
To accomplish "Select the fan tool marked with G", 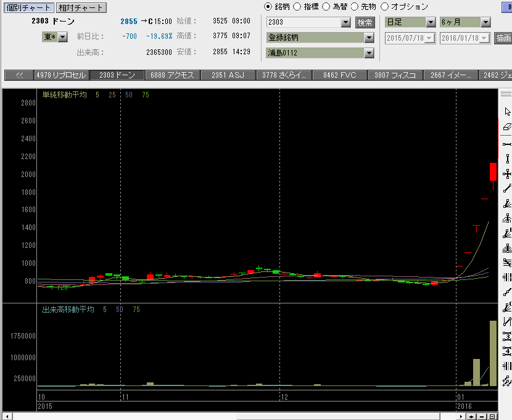I will point(507,307).
